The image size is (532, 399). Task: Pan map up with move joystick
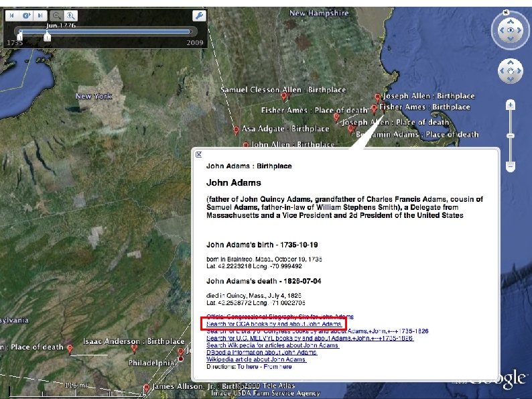coord(511,62)
